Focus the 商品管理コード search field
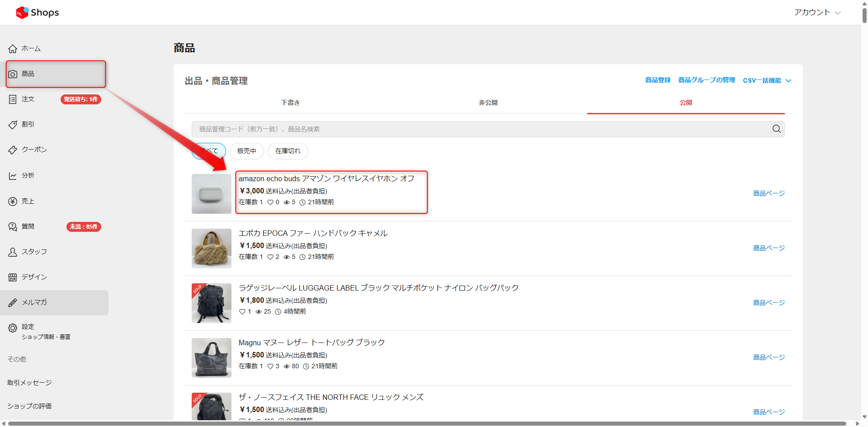The height and width of the screenshot is (427, 868). [x=488, y=129]
